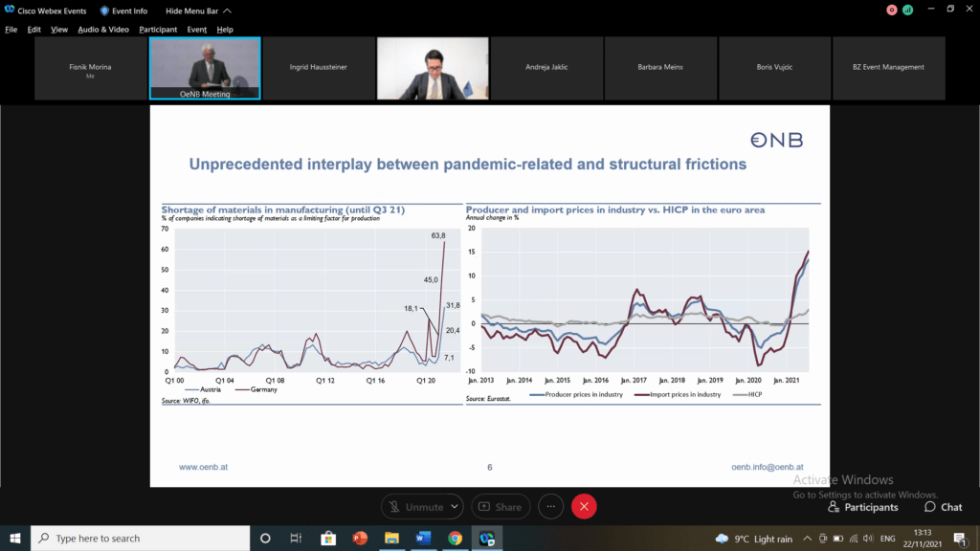Select Ingrid Haussteiner participant tile
The width and height of the screenshot is (980, 551).
(x=319, y=68)
